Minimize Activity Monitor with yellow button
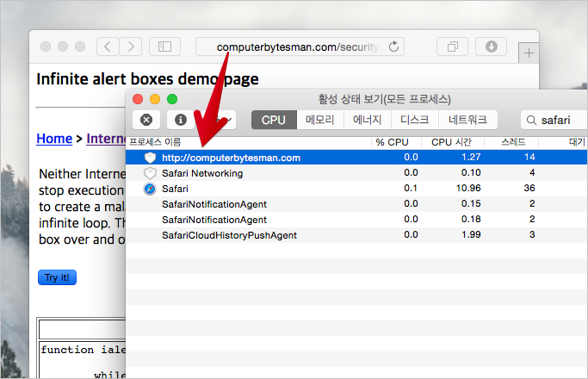The width and height of the screenshot is (588, 379). (155, 99)
